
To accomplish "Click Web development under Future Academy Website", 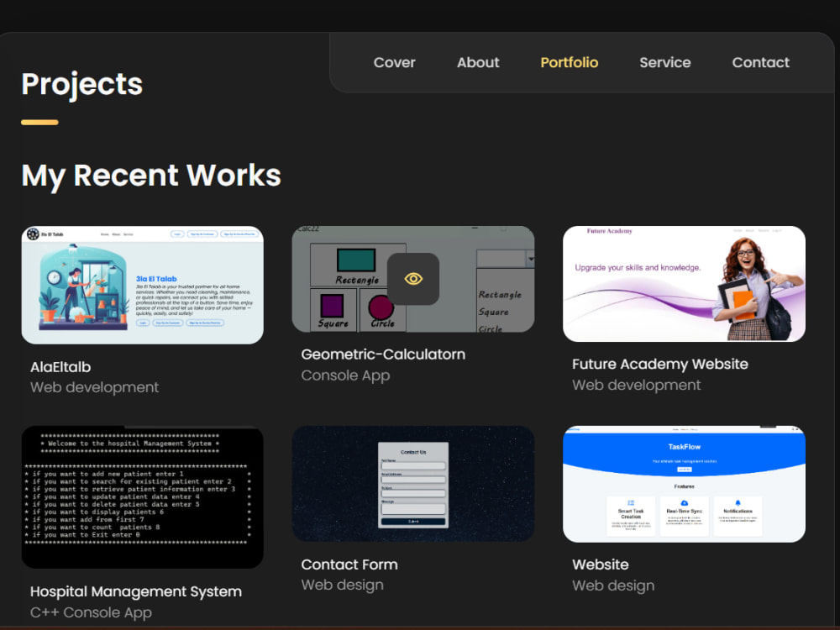I will tap(637, 386).
